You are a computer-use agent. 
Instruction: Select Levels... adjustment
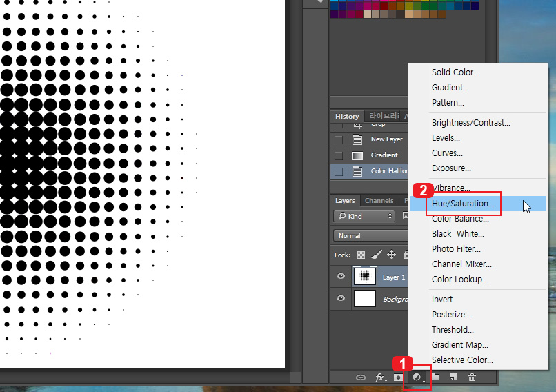pyautogui.click(x=446, y=138)
